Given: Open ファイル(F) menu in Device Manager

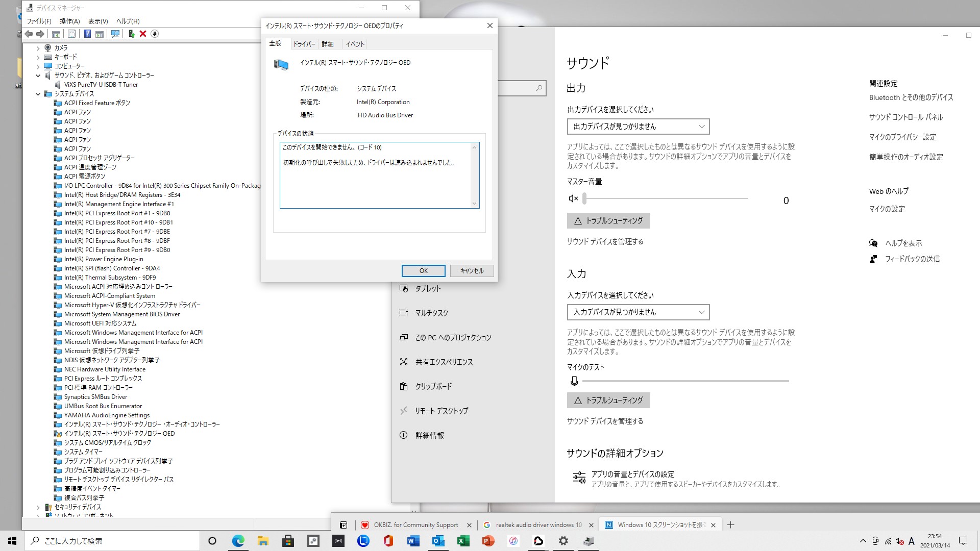Looking at the screenshot, I should coord(39,21).
